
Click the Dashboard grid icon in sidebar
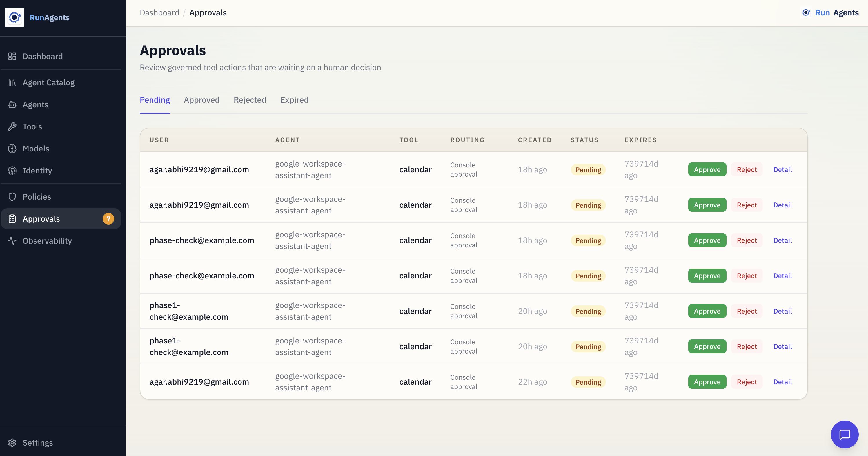coord(12,56)
